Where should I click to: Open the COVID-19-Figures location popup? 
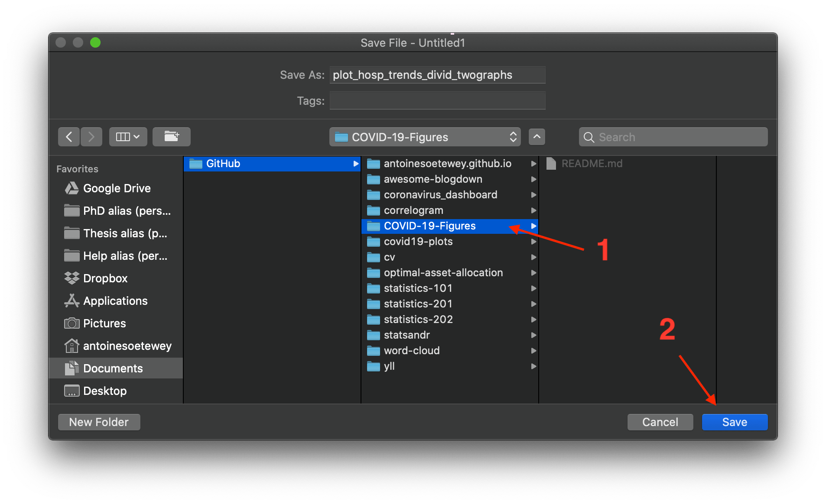tap(425, 137)
